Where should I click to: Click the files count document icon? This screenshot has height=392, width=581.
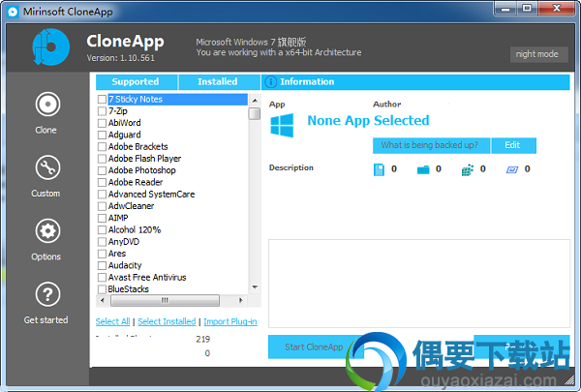point(379,169)
